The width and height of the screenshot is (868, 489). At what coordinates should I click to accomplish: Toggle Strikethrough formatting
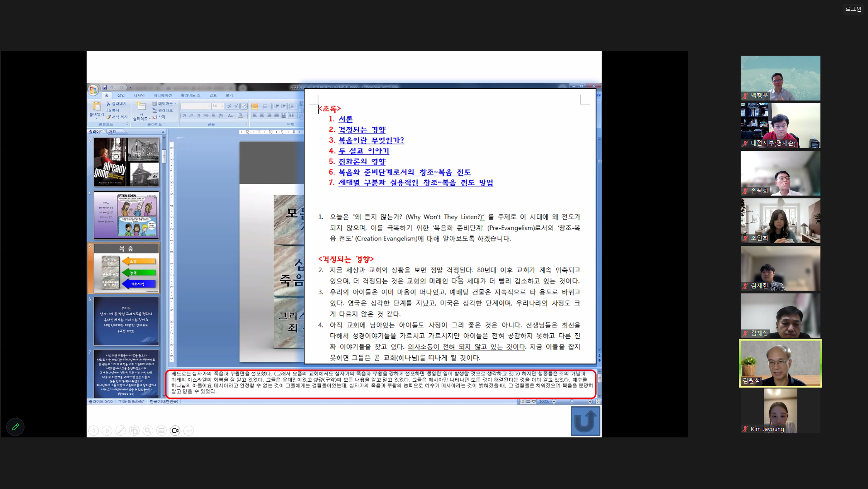click(206, 115)
